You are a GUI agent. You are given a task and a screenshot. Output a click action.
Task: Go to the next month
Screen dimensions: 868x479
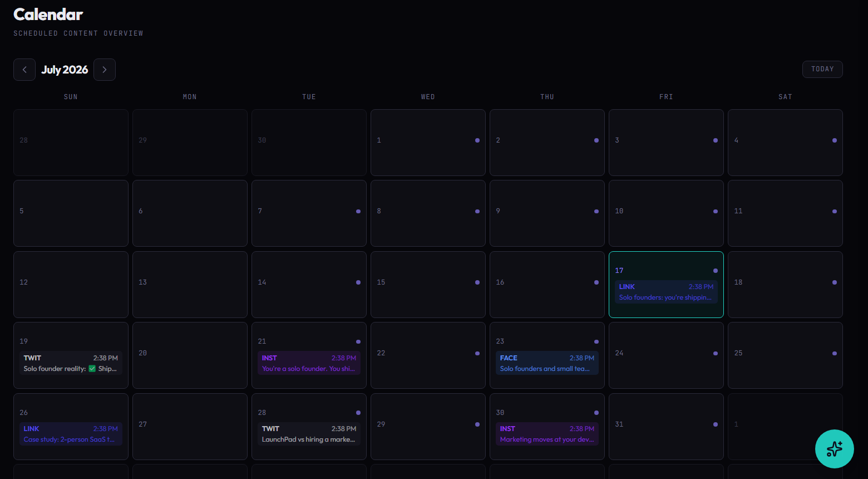tap(105, 70)
